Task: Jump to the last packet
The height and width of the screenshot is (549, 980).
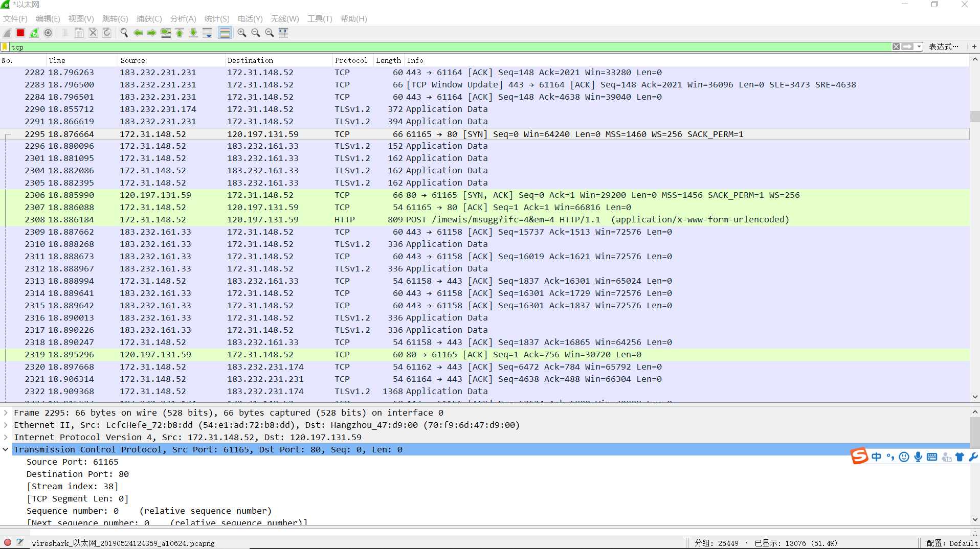Action: (193, 33)
